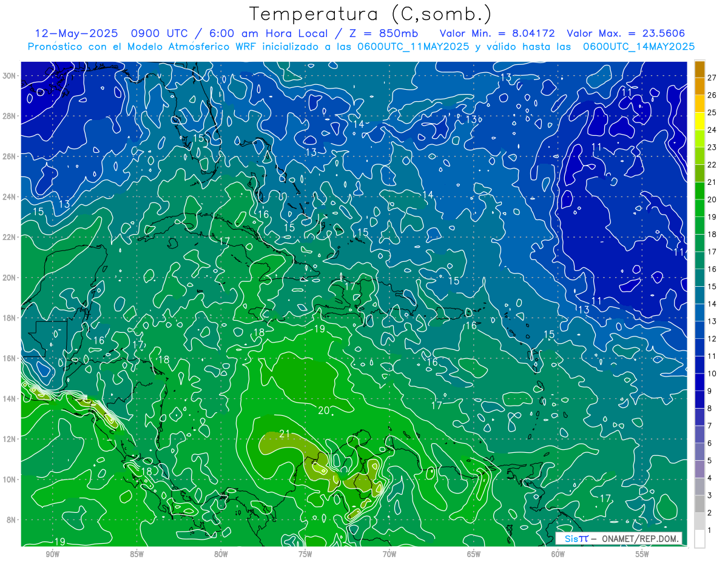The image size is (728, 562).
Task: Click the 'Valor Min. = 8.04172' text
Action: click(497, 33)
